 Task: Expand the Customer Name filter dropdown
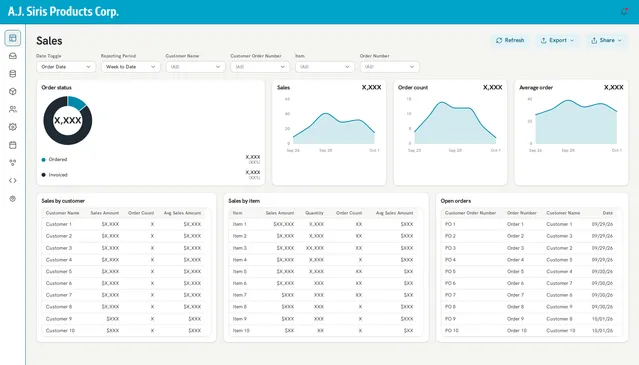click(195, 67)
